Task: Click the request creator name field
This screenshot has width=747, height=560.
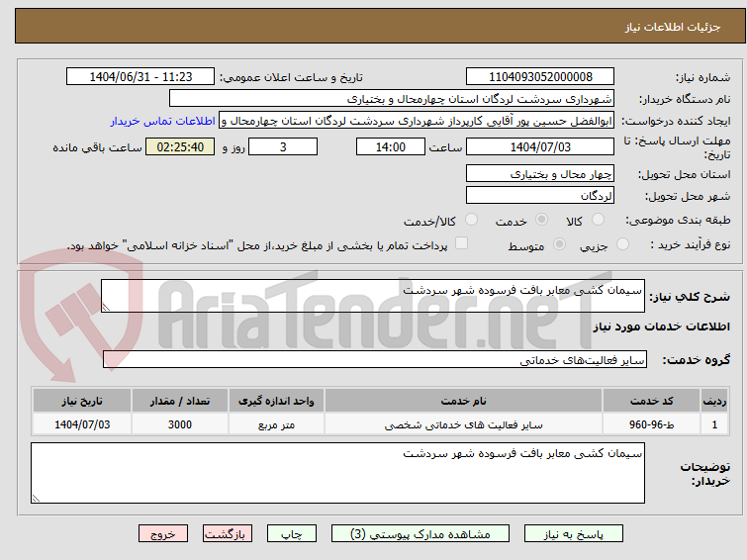Action: point(417,121)
